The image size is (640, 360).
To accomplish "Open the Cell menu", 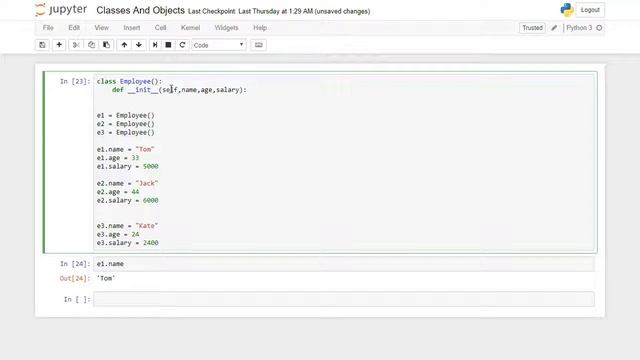I will coord(160,28).
